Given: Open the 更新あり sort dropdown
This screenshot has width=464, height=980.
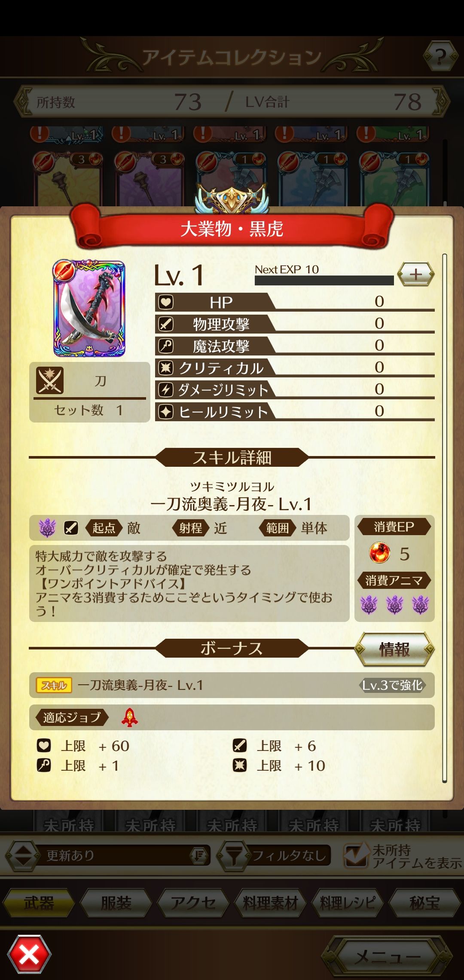Looking at the screenshot, I should point(127,855).
